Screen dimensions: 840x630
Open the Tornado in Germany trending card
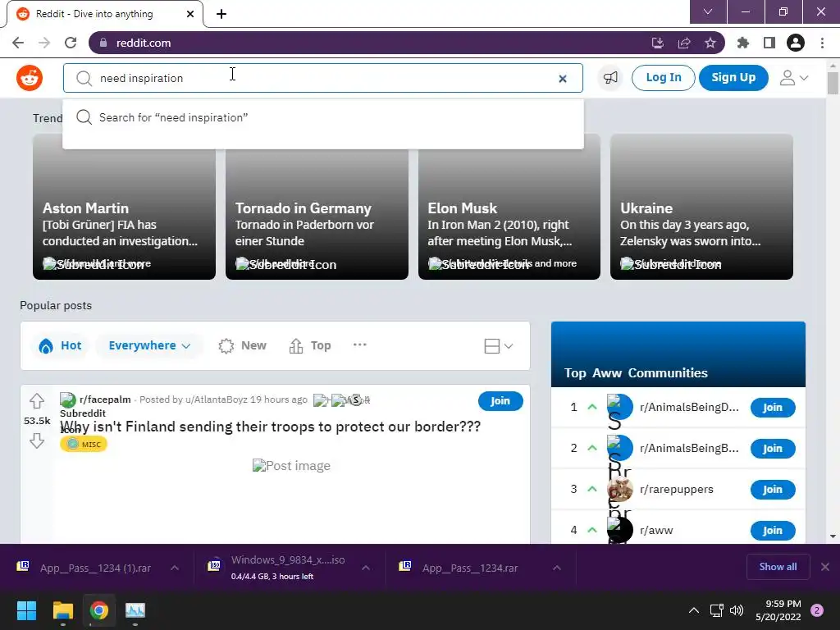[x=317, y=207]
